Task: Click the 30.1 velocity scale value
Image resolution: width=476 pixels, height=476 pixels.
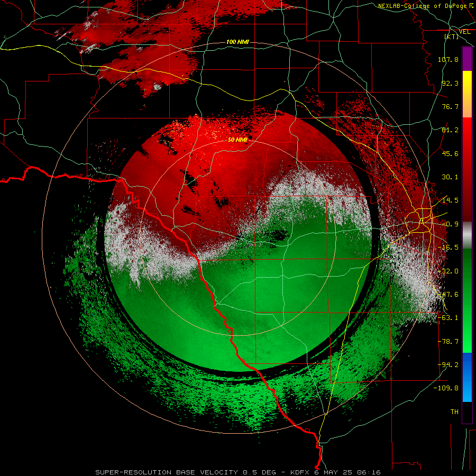Action: 450,177
